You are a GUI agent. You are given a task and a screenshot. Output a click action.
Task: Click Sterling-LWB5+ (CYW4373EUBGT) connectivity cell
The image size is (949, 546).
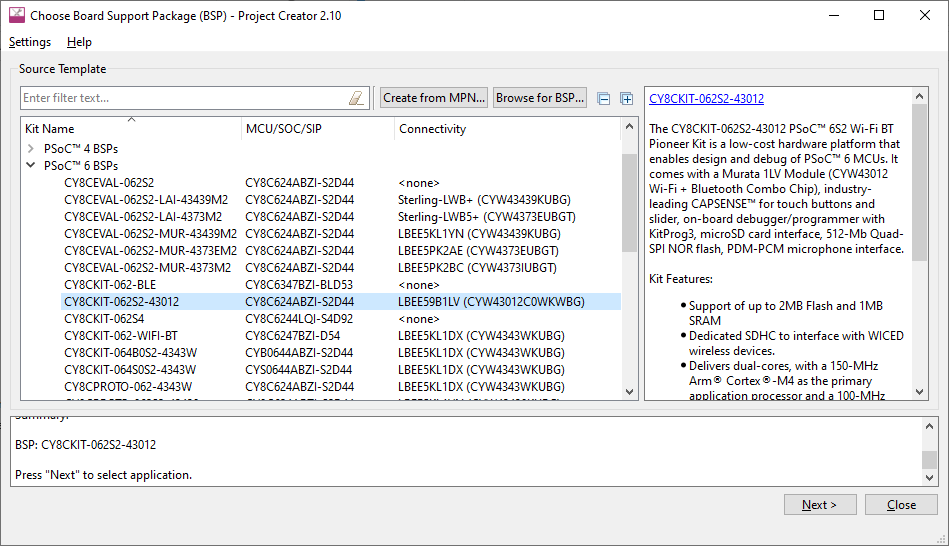coord(487,217)
